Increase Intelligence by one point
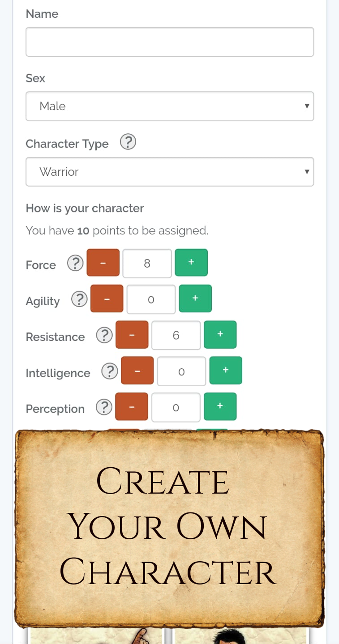The width and height of the screenshot is (339, 644). [x=226, y=370]
